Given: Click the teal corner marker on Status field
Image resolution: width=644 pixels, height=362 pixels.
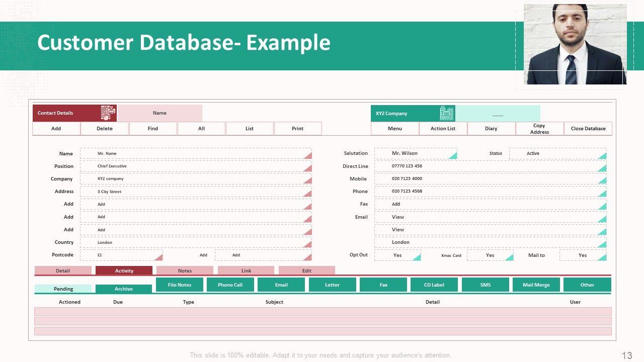Looking at the screenshot, I should coord(602,156).
